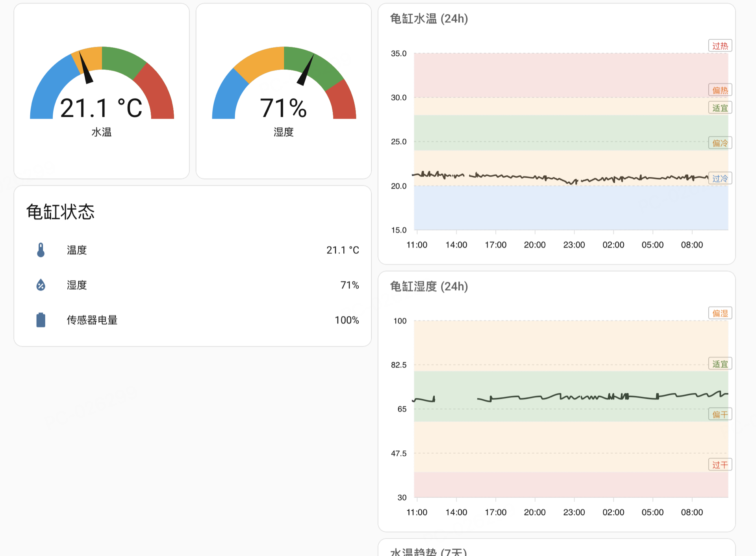Click the 龟缸水温 (24h) chart title
Screen dimensions: 756x556
429,19
